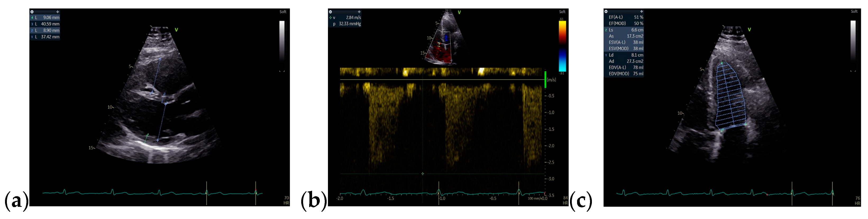
Task: Click the plus icon on panel (a) measurement box
Action: 58,12
